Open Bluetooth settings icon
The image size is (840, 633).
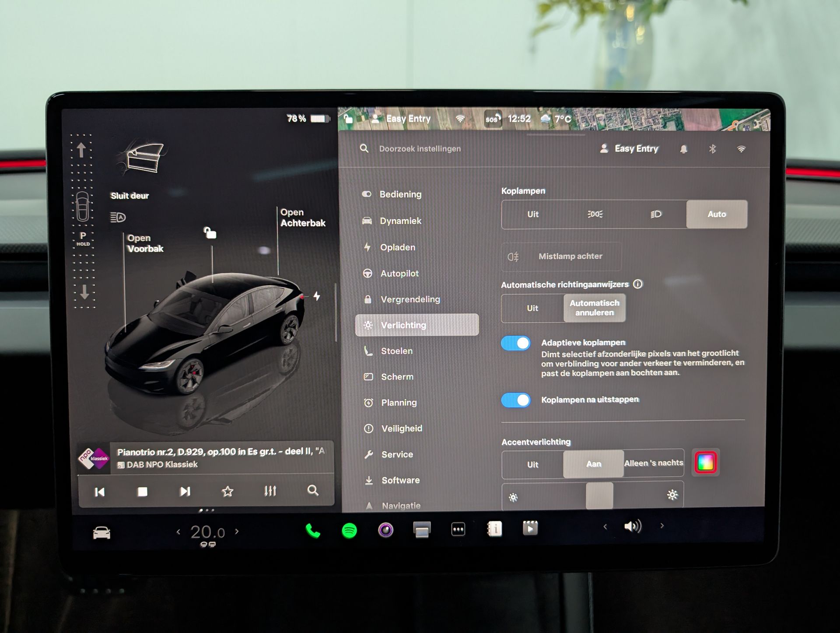click(x=712, y=149)
